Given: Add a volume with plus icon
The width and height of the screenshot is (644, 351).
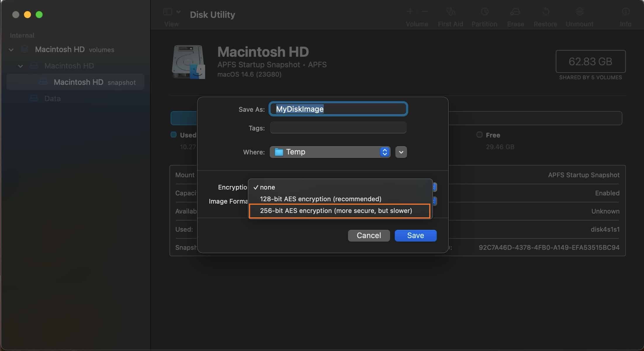Looking at the screenshot, I should [409, 11].
